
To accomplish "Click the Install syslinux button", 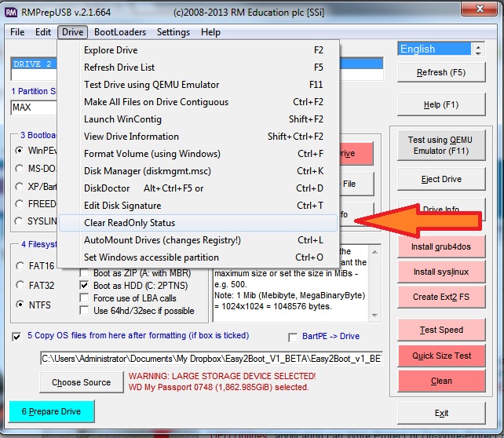I will tap(441, 272).
